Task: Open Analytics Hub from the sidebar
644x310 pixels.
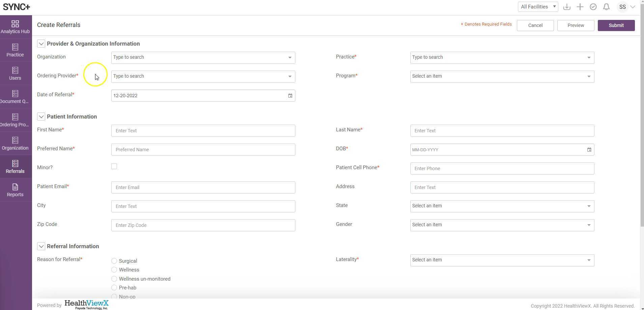Action: [x=15, y=27]
